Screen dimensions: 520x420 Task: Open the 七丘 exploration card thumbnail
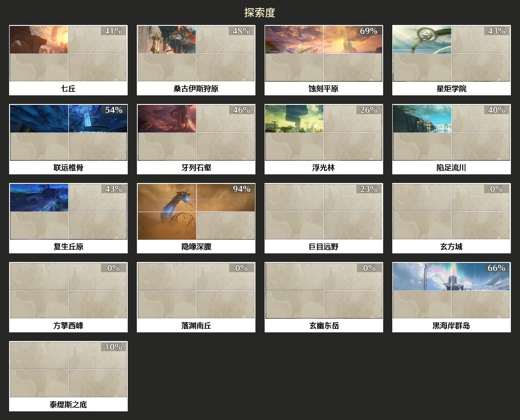click(68, 54)
